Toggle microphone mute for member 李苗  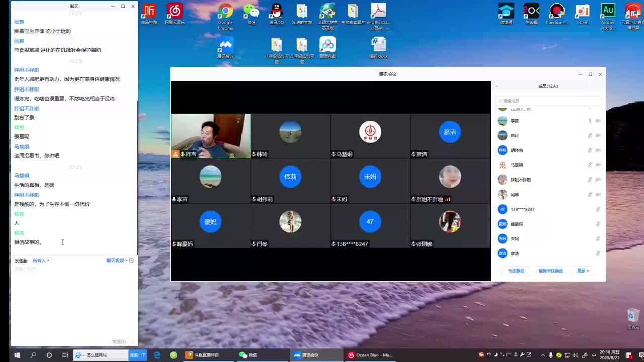tap(590, 121)
